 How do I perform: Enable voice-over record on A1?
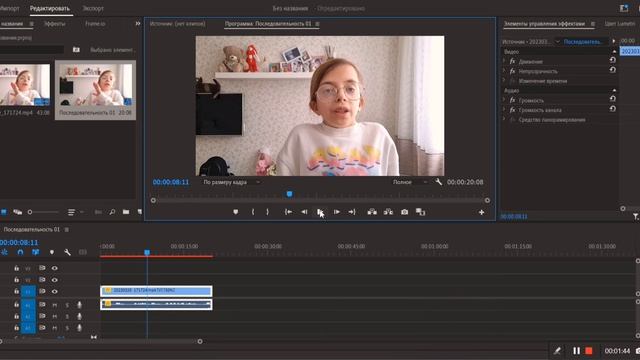tap(79, 305)
